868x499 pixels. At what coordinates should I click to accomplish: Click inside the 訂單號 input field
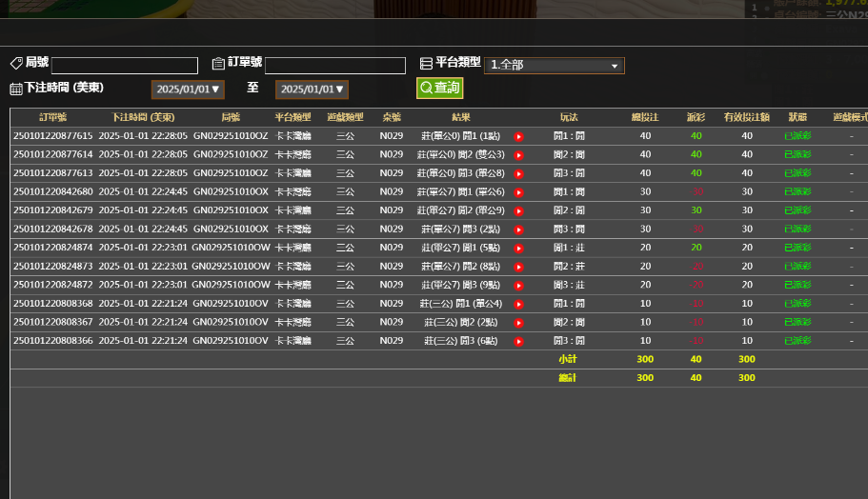point(335,66)
